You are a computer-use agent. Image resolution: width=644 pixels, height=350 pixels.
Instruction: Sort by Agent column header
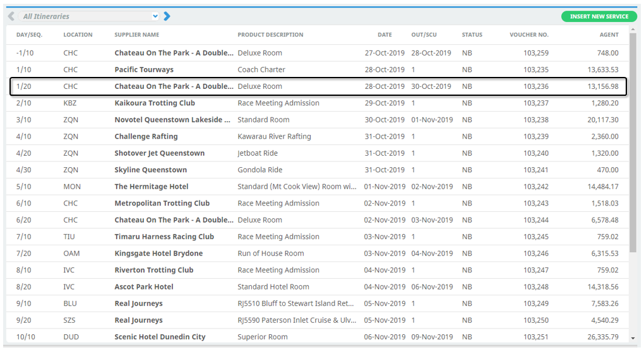pyautogui.click(x=609, y=35)
